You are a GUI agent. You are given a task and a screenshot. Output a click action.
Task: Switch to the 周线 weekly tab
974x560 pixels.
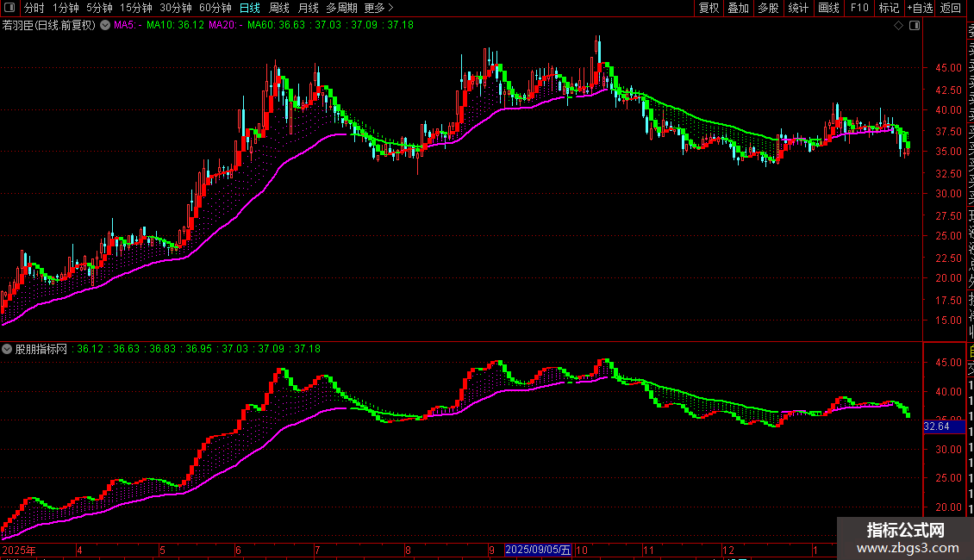pos(279,8)
